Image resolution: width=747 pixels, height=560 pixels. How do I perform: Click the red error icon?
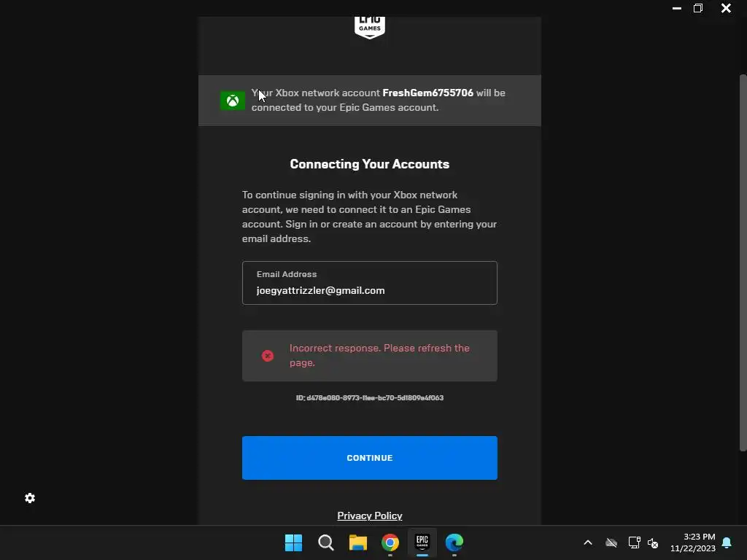268,356
